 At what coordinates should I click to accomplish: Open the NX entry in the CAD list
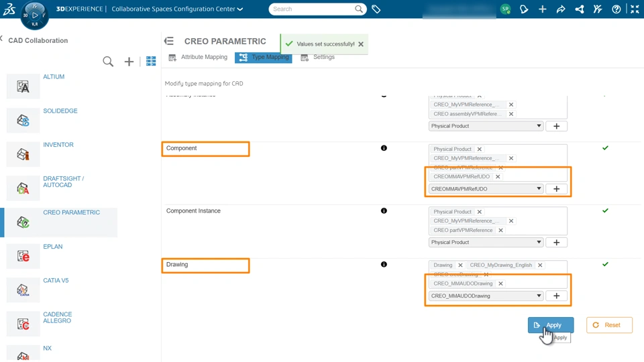[47, 348]
